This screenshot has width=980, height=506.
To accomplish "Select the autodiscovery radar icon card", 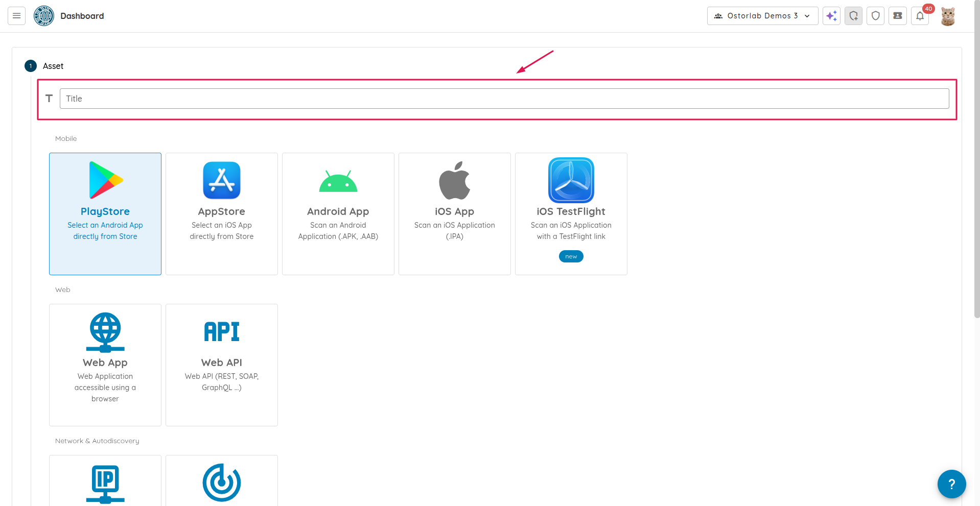I will tap(222, 483).
